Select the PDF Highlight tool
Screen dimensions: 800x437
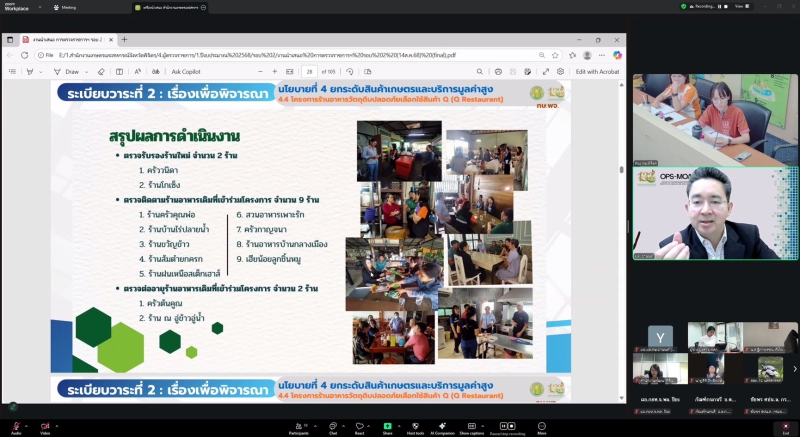(x=30, y=72)
